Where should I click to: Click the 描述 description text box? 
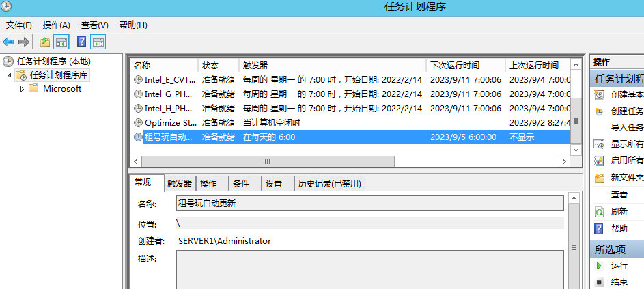pyautogui.click(x=369, y=270)
